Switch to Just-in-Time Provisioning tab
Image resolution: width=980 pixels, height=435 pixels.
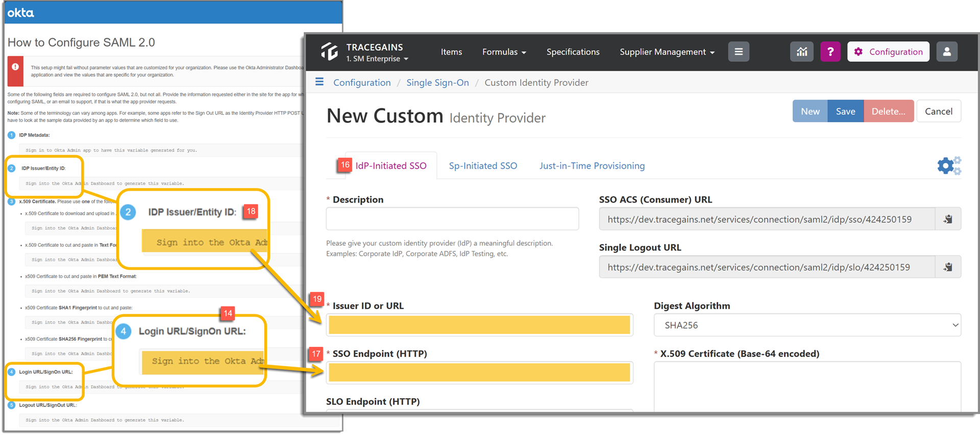click(592, 166)
